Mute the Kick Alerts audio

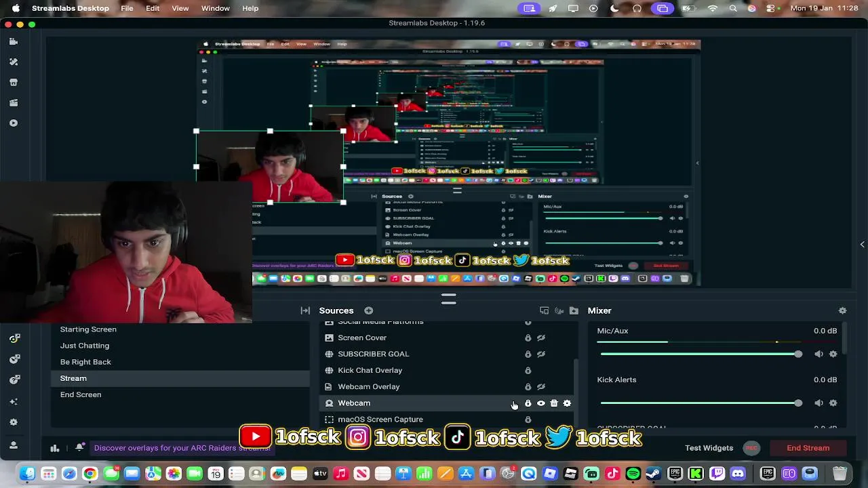(818, 403)
